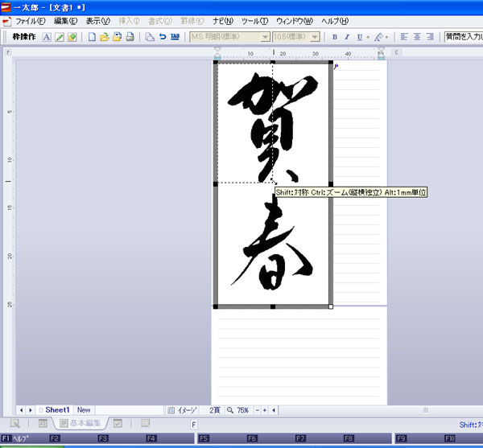Click the magnifier zoom icon beside 75%

coord(229,410)
